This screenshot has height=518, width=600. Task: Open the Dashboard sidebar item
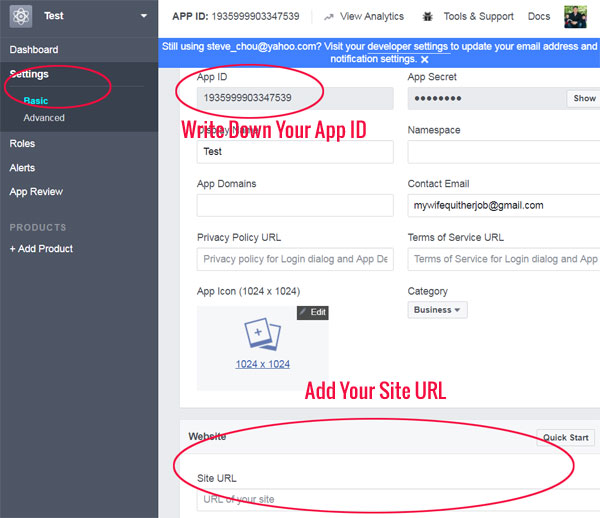coord(34,50)
